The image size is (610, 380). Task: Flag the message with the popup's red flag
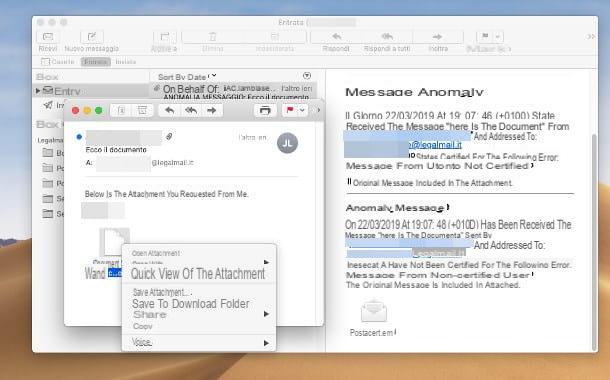click(x=290, y=110)
